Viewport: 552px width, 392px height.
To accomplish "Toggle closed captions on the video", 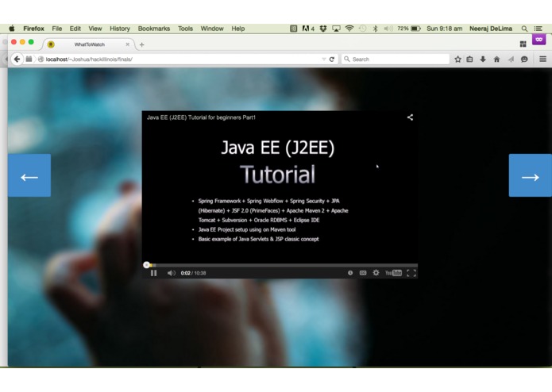I will [x=363, y=273].
